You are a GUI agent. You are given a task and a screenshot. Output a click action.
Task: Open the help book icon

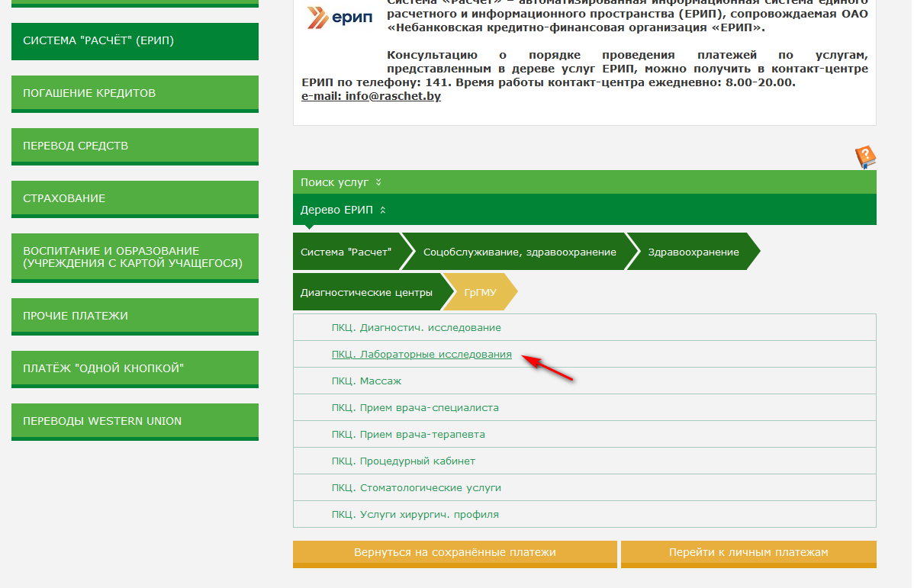pos(865,157)
